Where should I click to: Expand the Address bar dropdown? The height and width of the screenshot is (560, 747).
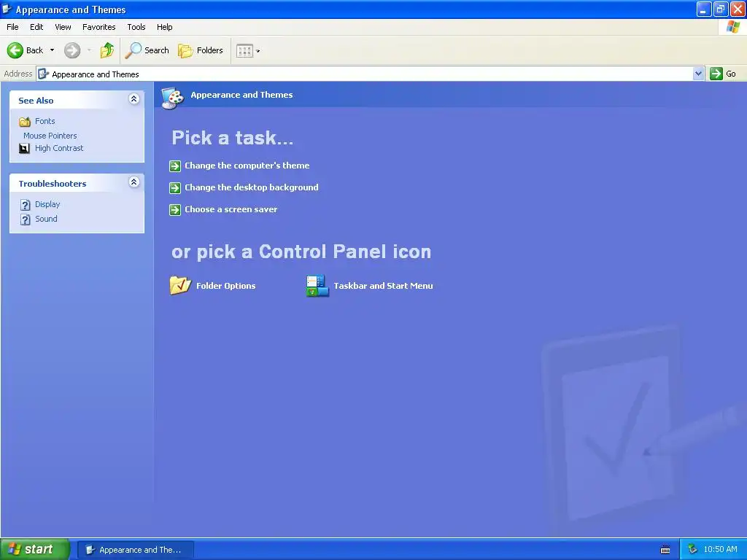(698, 74)
